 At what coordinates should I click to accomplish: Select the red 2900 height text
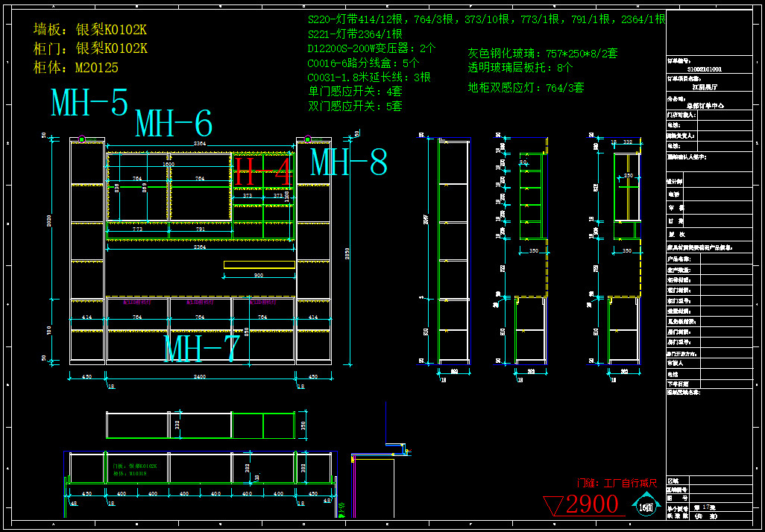(593, 505)
